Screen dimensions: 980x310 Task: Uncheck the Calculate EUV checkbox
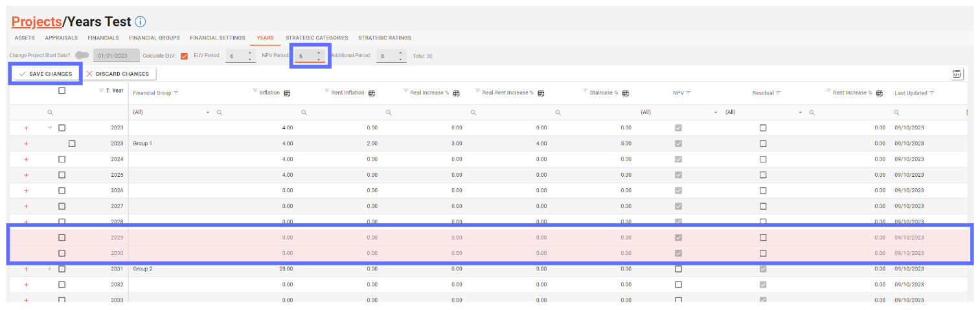(185, 56)
